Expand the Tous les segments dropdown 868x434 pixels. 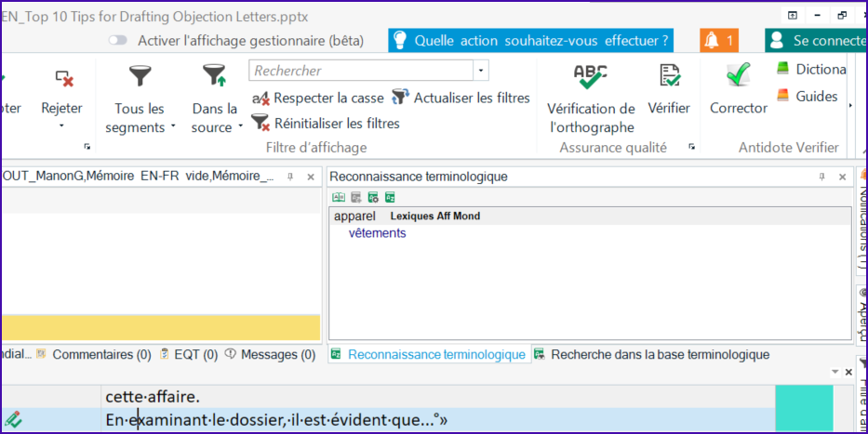point(173,126)
